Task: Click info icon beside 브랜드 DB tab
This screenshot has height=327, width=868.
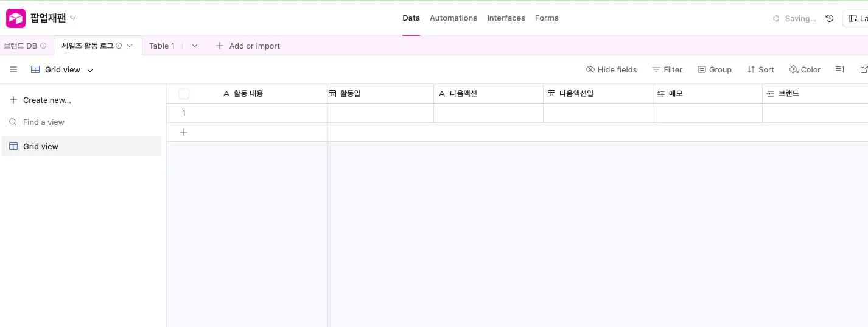Action: click(x=43, y=46)
